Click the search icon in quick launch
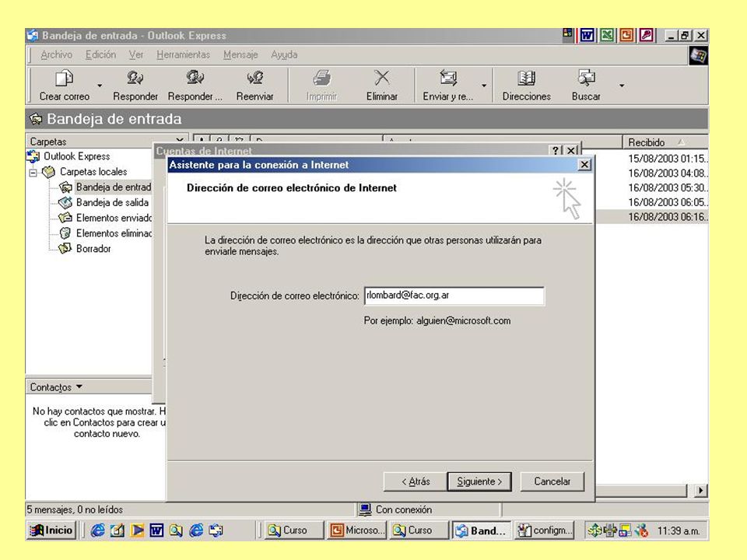This screenshot has height=560, width=747. 176,530
